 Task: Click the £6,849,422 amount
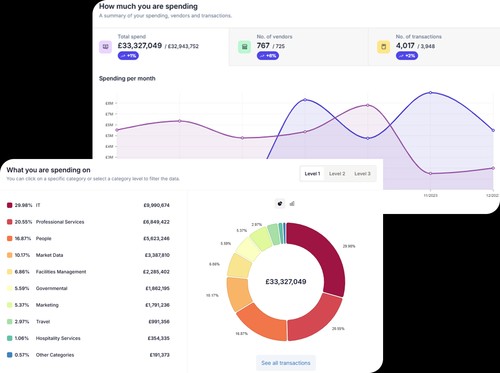(x=156, y=222)
